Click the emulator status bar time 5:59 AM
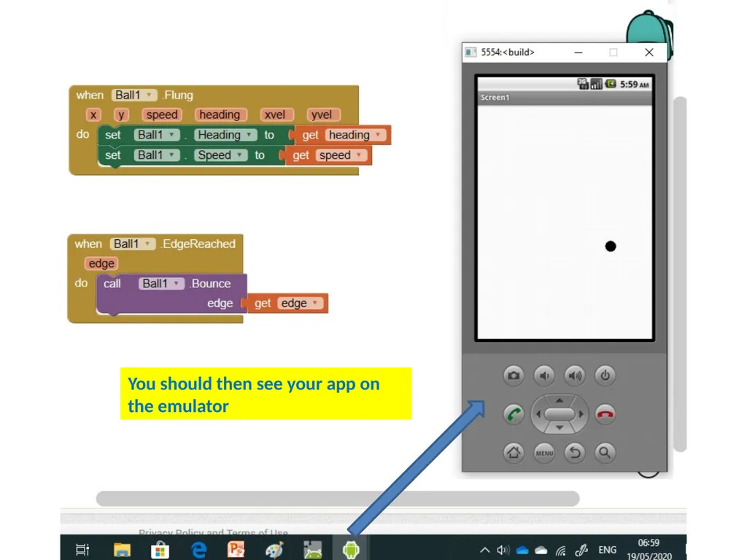Screen dimensions: 747x560 (x=634, y=85)
